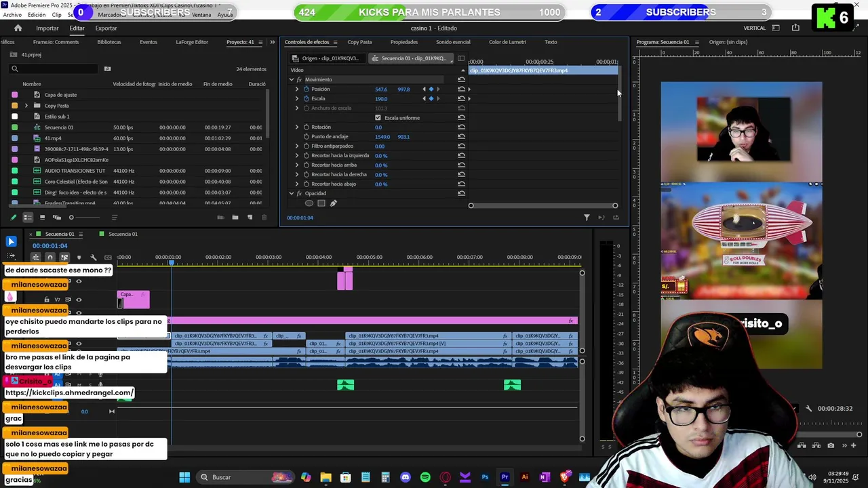Select the Secuencia 01 project item
This screenshot has height=488, width=868.
click(59, 127)
